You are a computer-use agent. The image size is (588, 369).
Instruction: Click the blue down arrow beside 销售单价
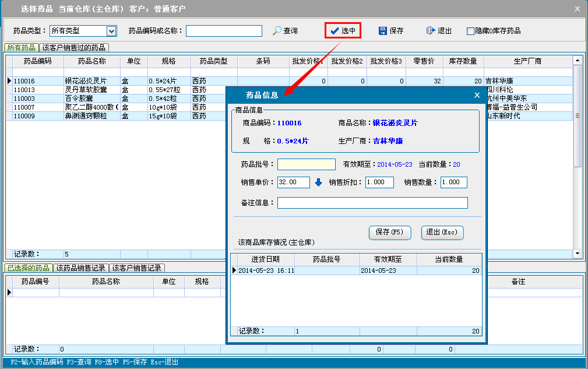[318, 182]
